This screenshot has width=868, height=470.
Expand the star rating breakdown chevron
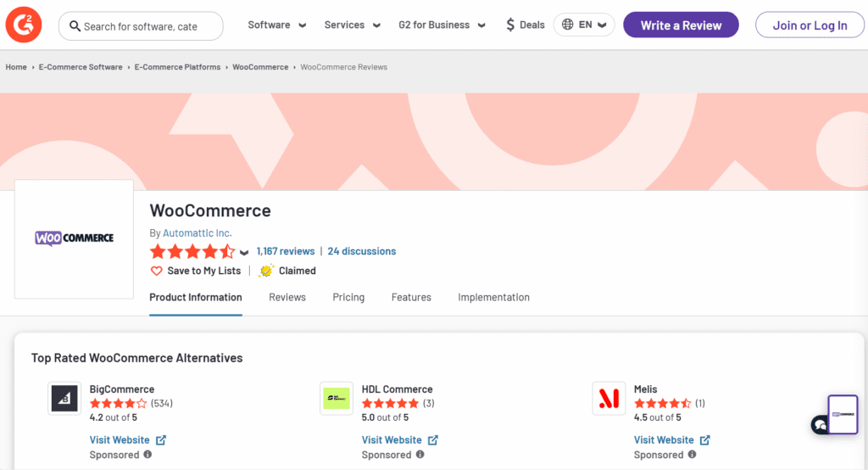pyautogui.click(x=244, y=253)
